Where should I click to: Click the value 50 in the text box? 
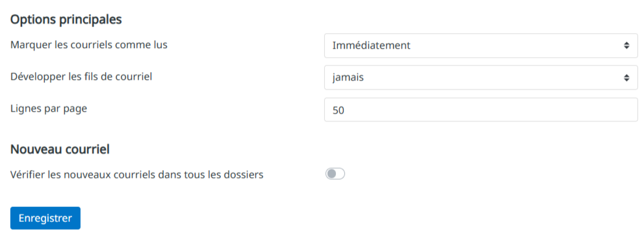tap(339, 110)
